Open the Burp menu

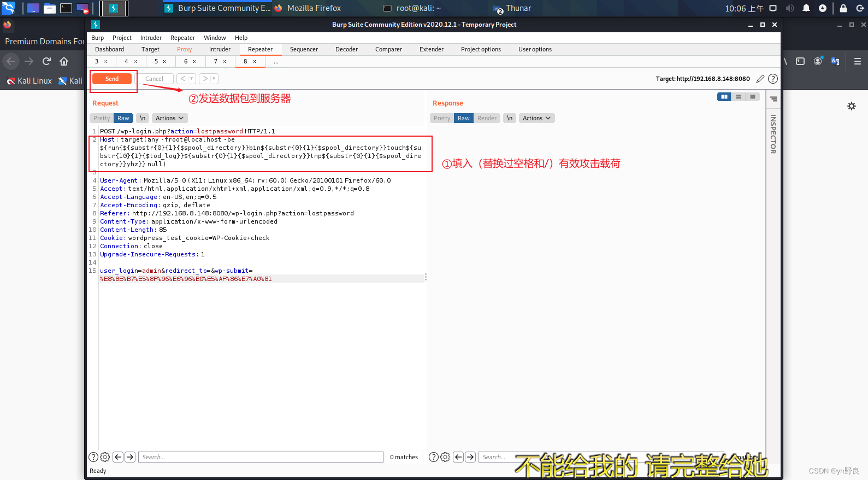[98, 38]
